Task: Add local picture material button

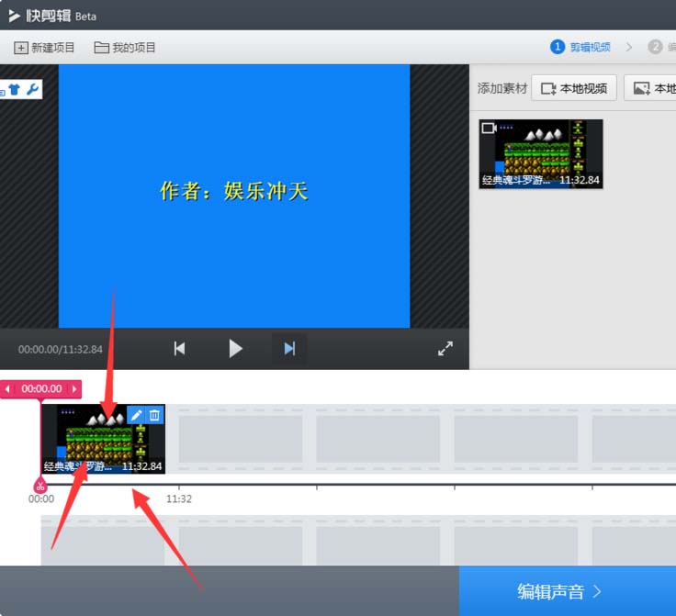Action: [650, 88]
